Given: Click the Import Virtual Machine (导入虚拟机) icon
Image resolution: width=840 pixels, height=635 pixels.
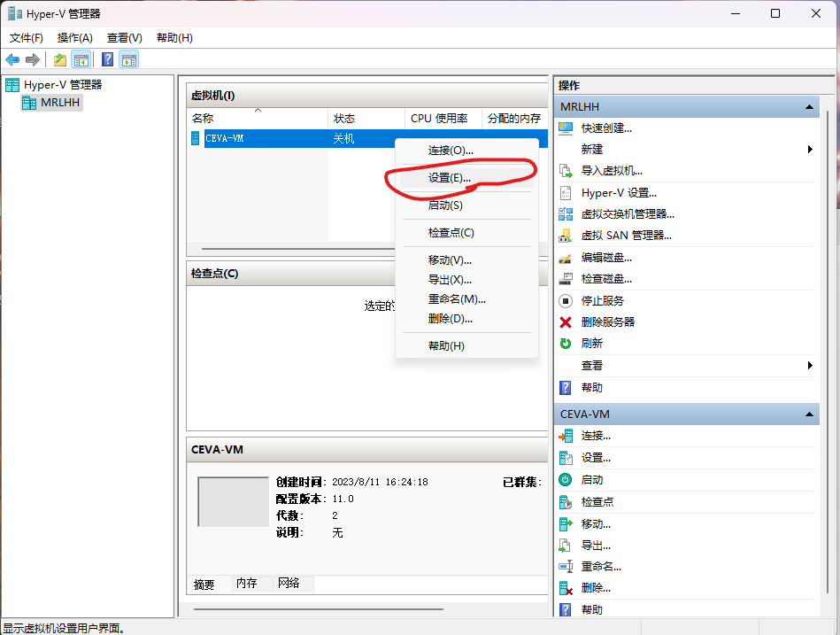Looking at the screenshot, I should coord(566,171).
